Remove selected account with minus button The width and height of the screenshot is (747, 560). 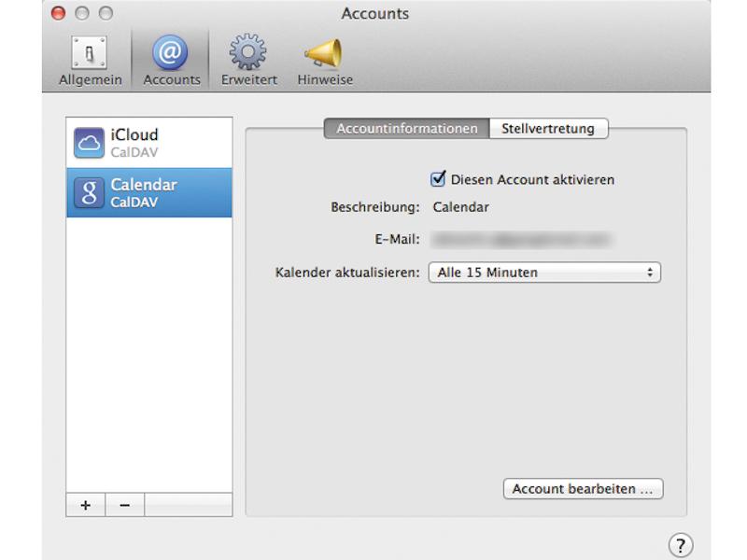pyautogui.click(x=125, y=505)
